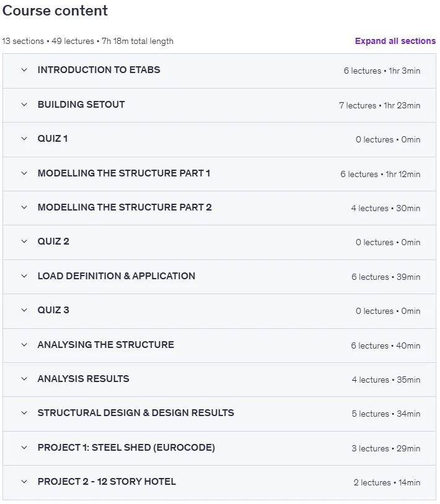Click the 7 lectures • 1hr 23min label
Screen dimensions: 440x504
(379, 105)
